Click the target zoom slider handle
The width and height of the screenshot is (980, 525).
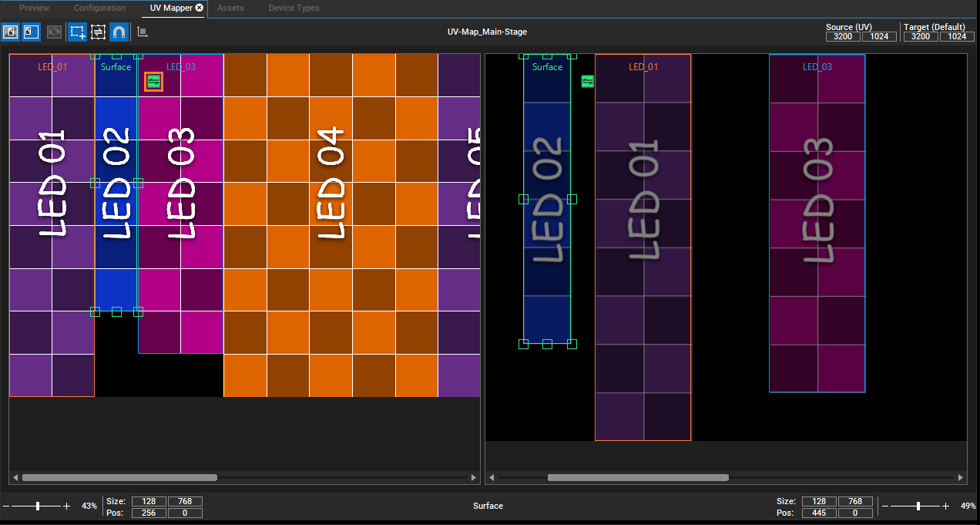coord(918,506)
